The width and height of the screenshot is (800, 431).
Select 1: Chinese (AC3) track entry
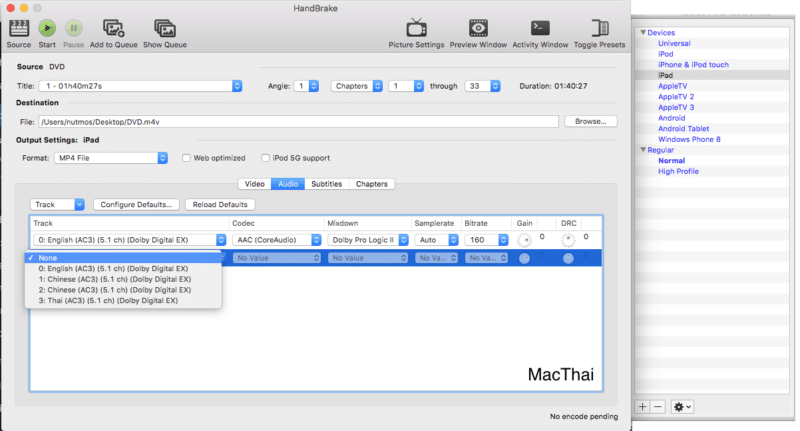pyautogui.click(x=123, y=280)
